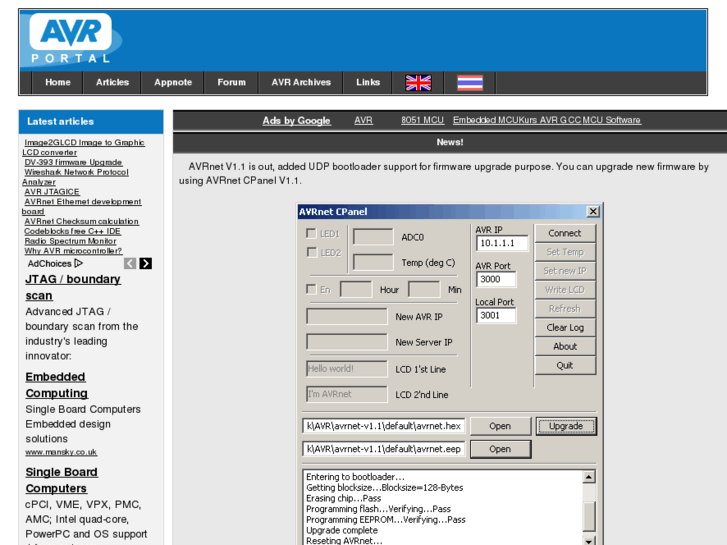Click the Set Temp button

pos(565,252)
